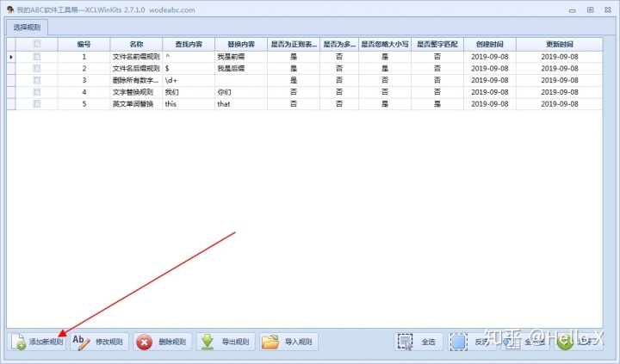
Task: Select the 英文单词替换 name cell
Action: 136,104
